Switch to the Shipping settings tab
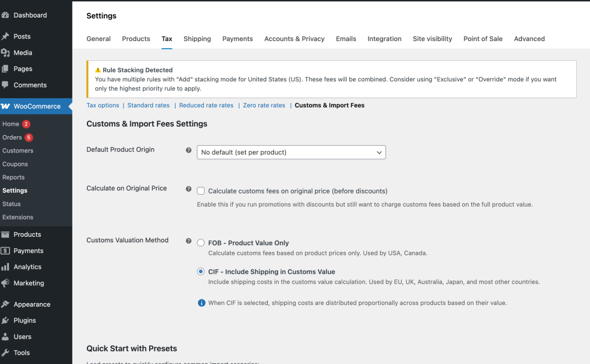The image size is (590, 364). pos(197,39)
